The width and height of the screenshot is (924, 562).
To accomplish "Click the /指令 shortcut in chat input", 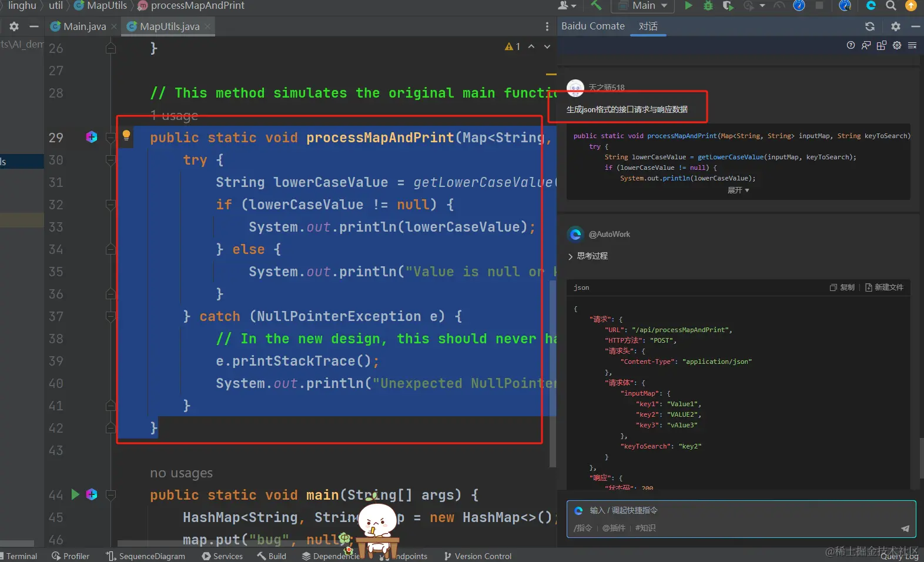I will 582,528.
